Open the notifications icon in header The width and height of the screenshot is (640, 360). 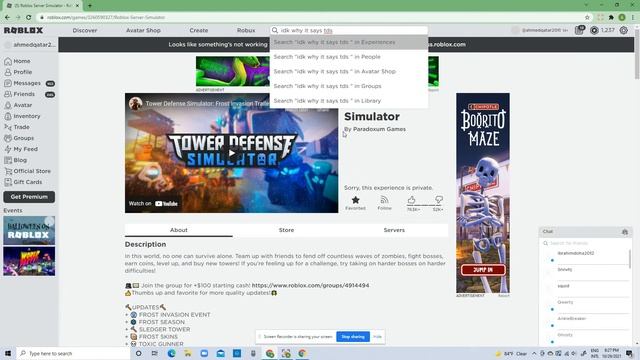[x=579, y=30]
